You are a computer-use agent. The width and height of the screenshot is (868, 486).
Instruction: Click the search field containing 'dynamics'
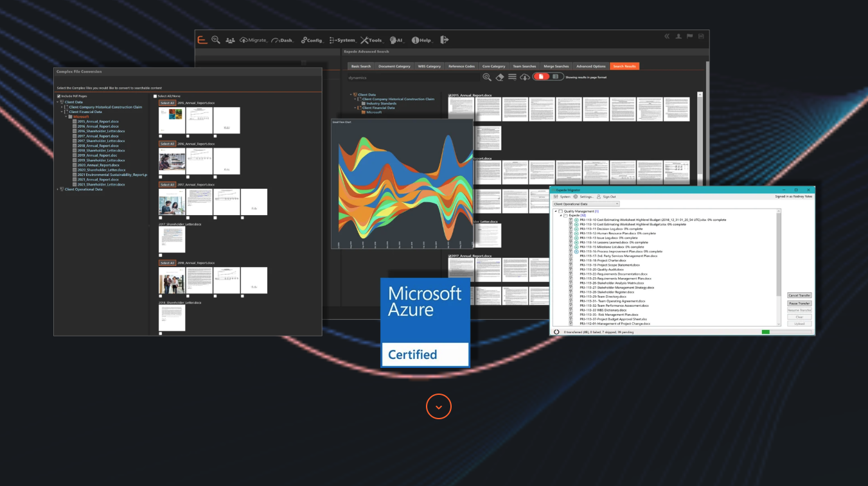(413, 77)
